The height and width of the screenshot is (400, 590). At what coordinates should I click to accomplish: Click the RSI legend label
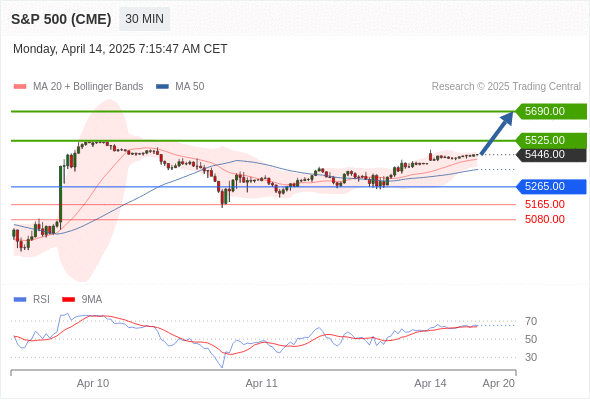point(41,300)
